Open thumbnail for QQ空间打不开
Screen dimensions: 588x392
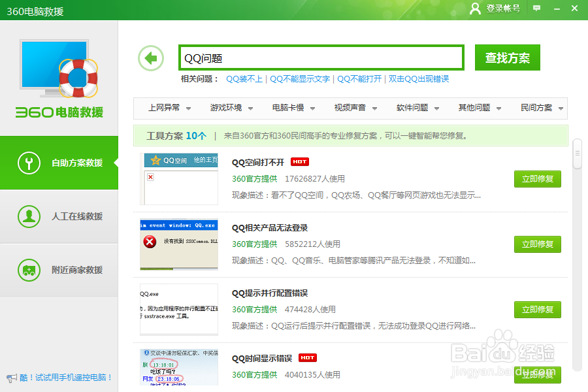point(179,179)
